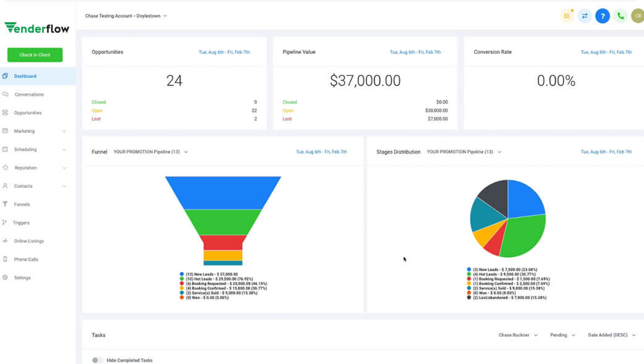Click the Triggers branch icon in sidebar

pyautogui.click(x=4, y=222)
